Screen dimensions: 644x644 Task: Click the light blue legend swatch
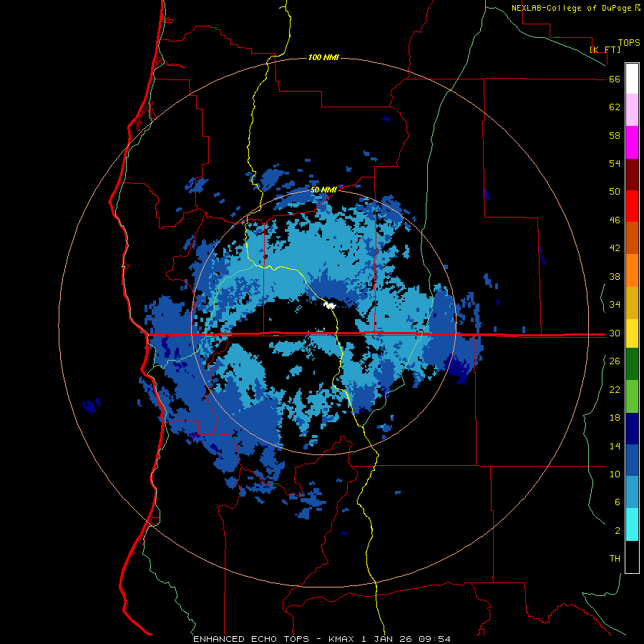(632, 492)
